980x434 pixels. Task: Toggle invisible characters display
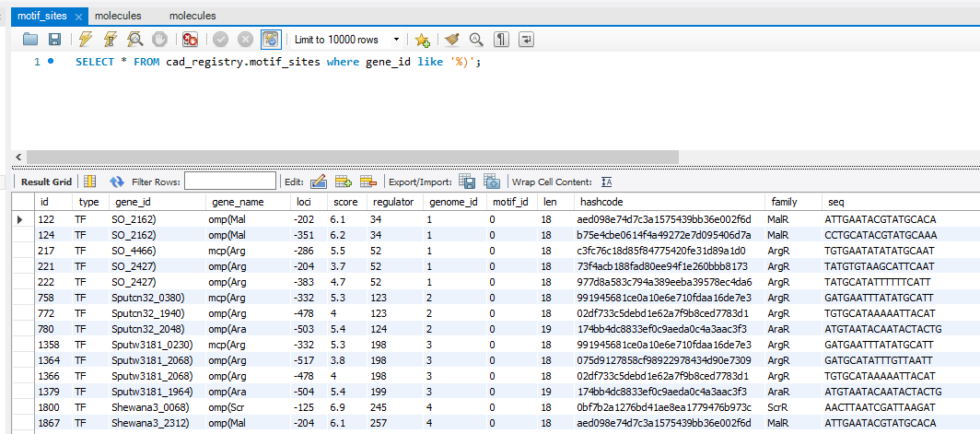pyautogui.click(x=501, y=40)
